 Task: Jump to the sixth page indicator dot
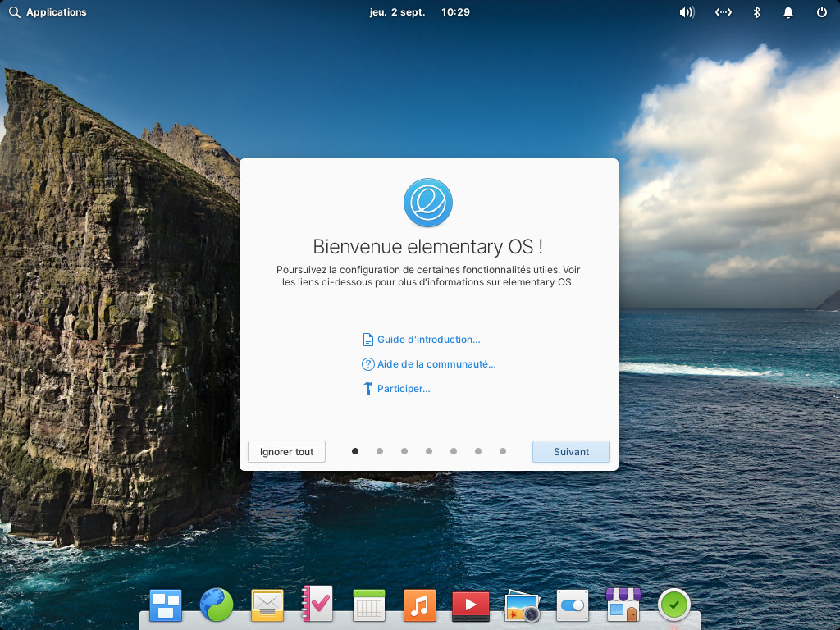[478, 451]
